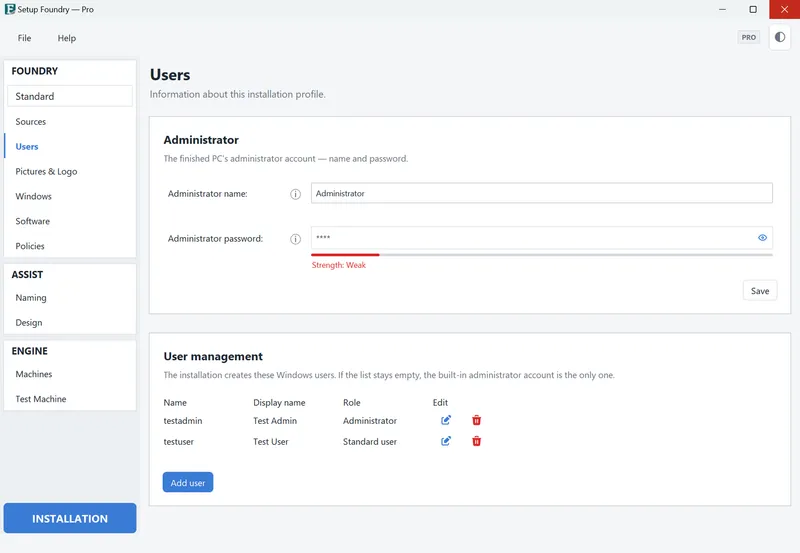Image resolution: width=800 pixels, height=553 pixels.
Task: Click the 'Standard user' role cell
Action: click(x=369, y=442)
